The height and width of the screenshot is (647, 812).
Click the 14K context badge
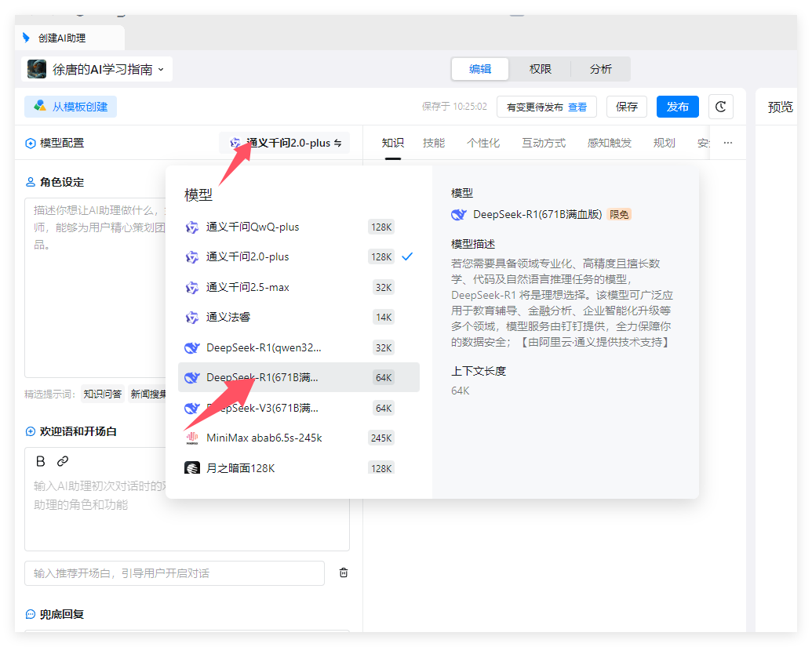coord(384,318)
